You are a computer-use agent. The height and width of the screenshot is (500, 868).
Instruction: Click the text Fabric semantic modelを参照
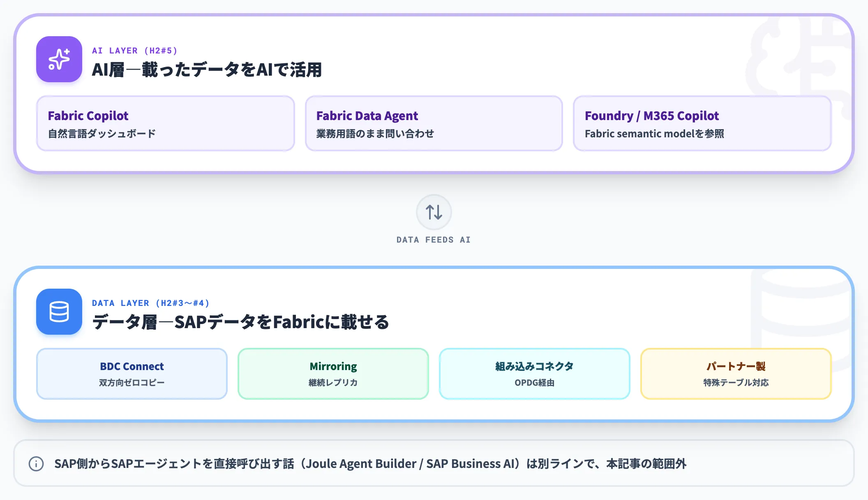[x=654, y=134]
